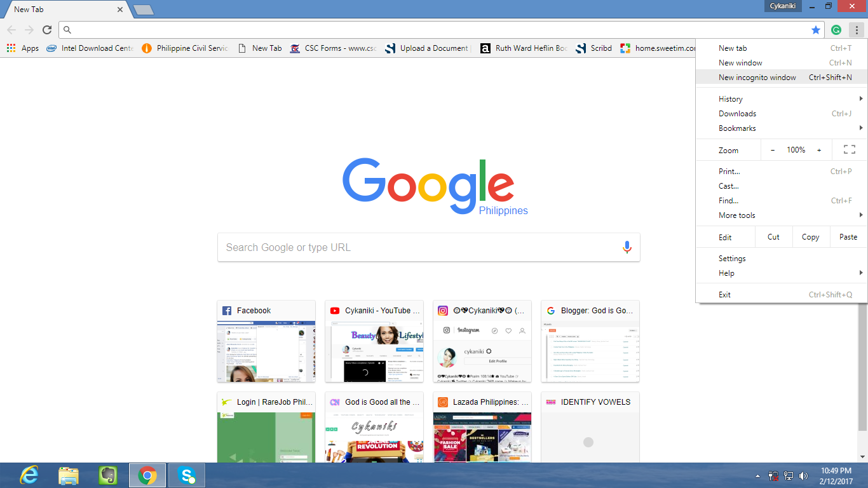Click the voice search microphone icon

click(x=627, y=247)
